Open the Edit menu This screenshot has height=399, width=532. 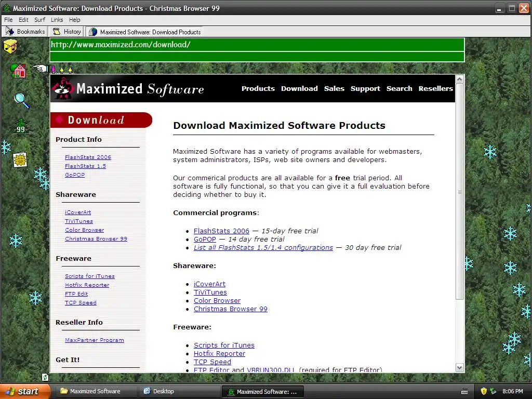click(x=23, y=20)
